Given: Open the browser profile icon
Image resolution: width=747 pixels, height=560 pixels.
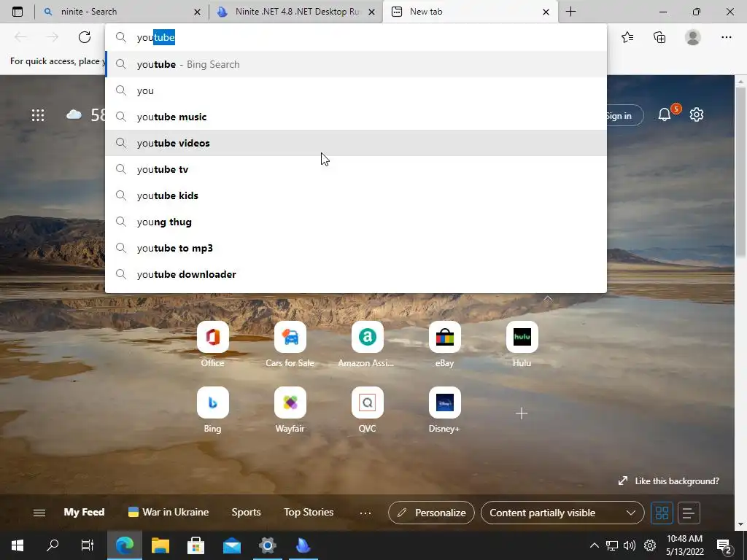Looking at the screenshot, I should click(x=693, y=37).
